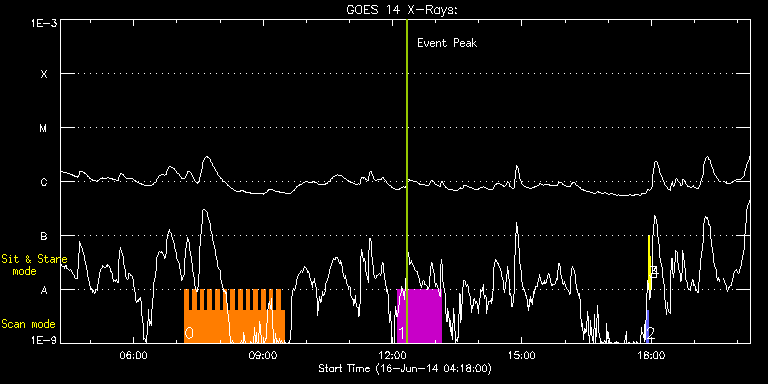Click the B flare class axis label
The height and width of the screenshot is (384, 768).
44,236
